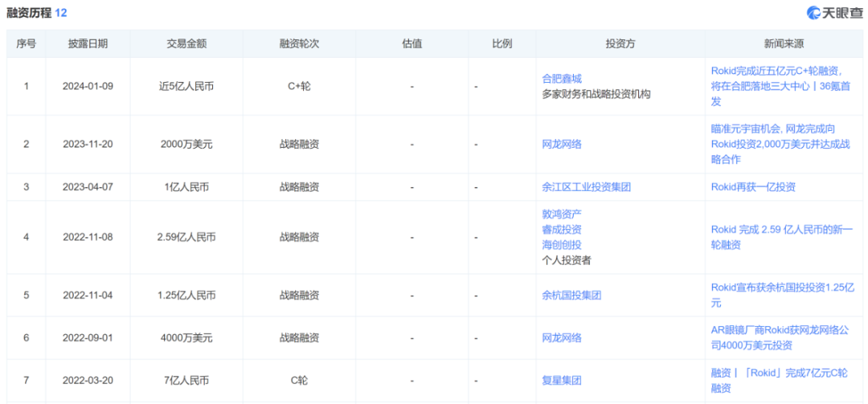The height and width of the screenshot is (404, 868).
Task: Open the Rokid再获一亿投资 news link
Action: [x=753, y=187]
